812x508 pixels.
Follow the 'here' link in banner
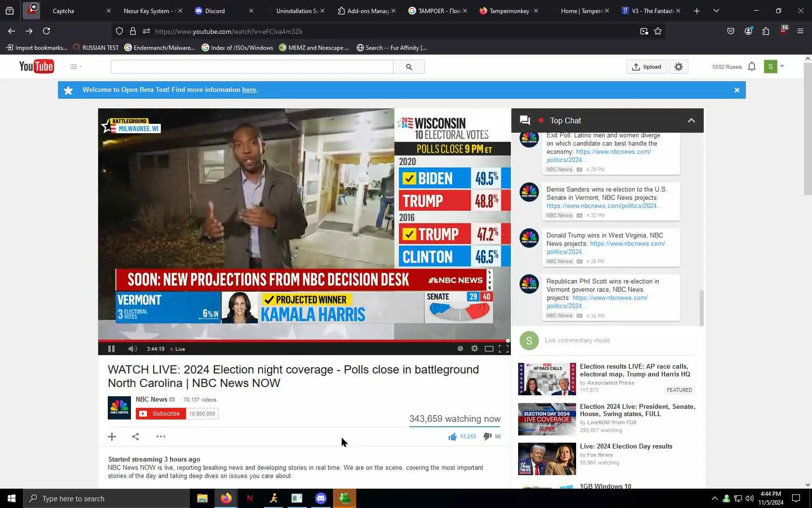[249, 90]
